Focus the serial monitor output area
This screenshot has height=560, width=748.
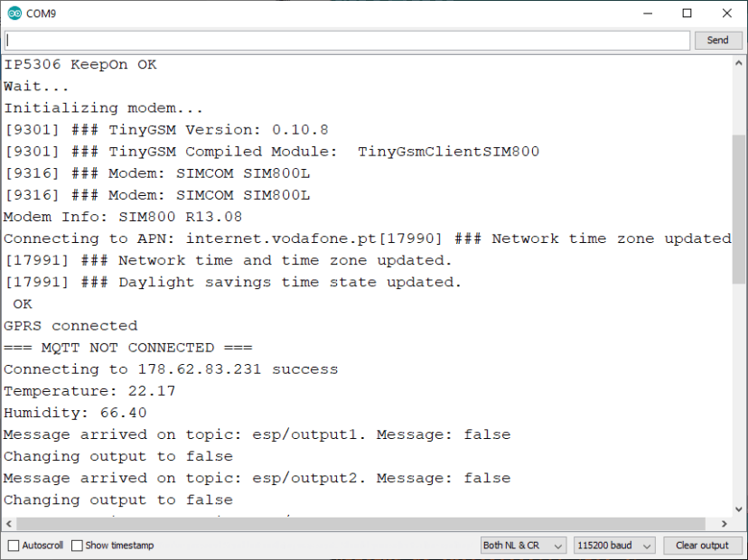361,289
